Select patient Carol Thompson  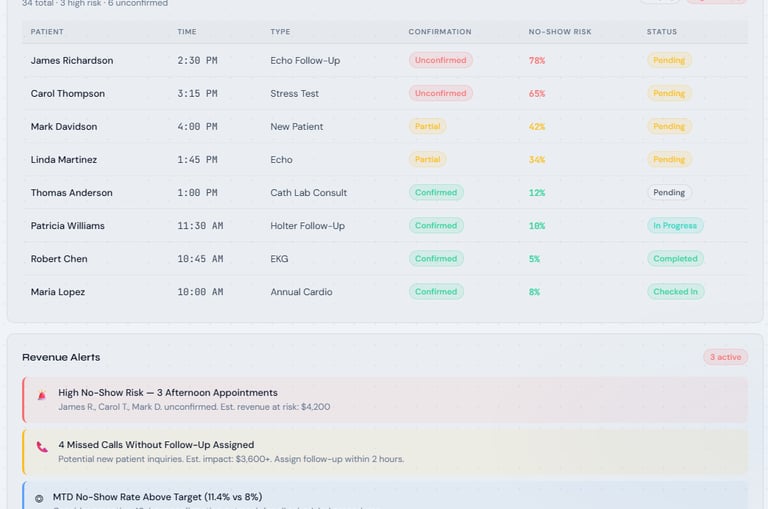68,94
